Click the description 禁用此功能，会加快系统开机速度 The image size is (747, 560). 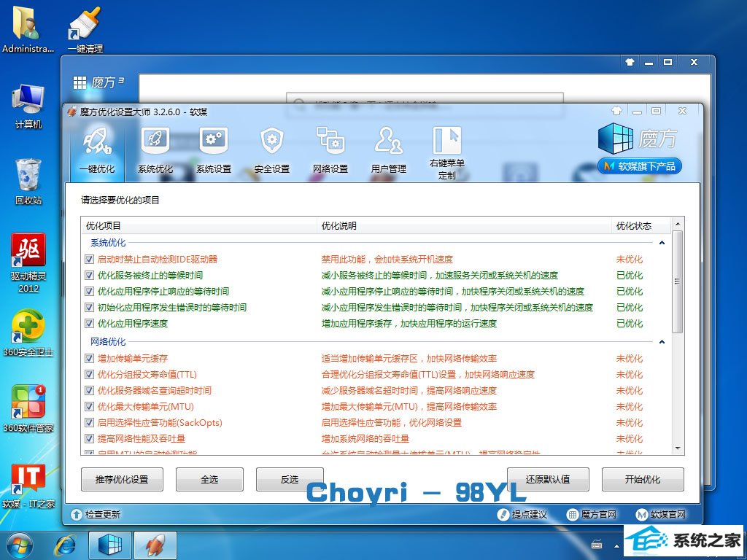coord(387,260)
